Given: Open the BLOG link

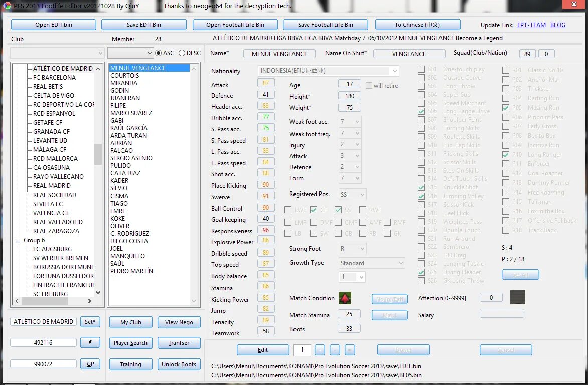Looking at the screenshot, I should tap(558, 24).
